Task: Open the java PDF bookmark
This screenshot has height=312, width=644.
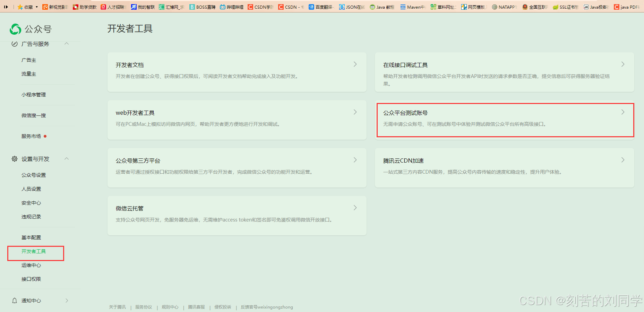Action: pyautogui.click(x=627, y=7)
